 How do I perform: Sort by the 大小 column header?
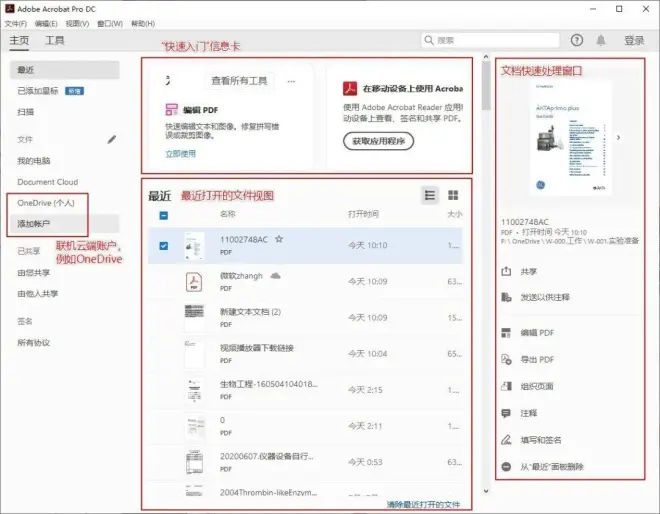click(455, 214)
